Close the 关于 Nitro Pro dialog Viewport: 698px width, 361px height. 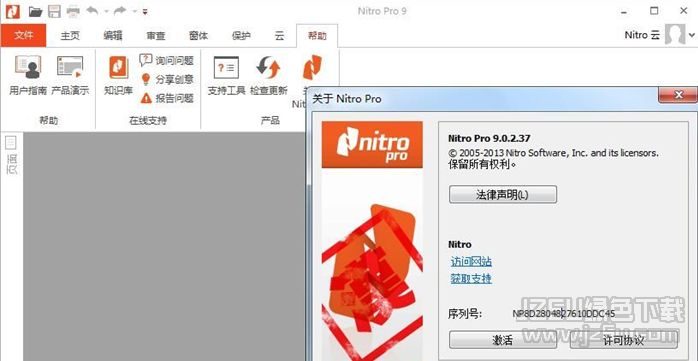coord(678,95)
